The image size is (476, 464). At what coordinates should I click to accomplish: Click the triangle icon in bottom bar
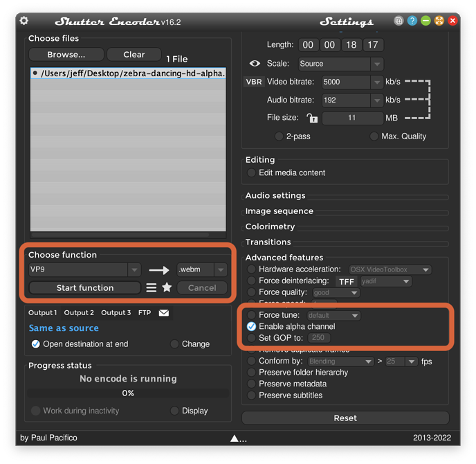tap(234, 438)
